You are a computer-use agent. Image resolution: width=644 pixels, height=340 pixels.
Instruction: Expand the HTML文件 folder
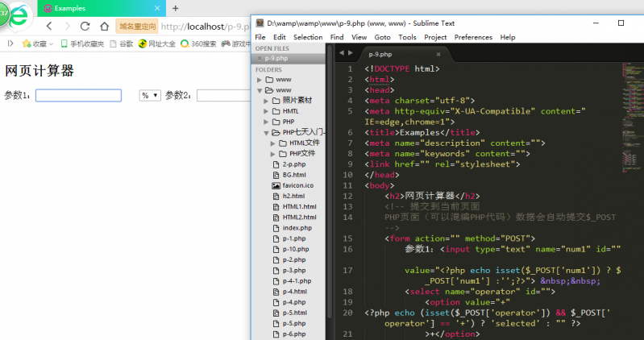point(274,143)
